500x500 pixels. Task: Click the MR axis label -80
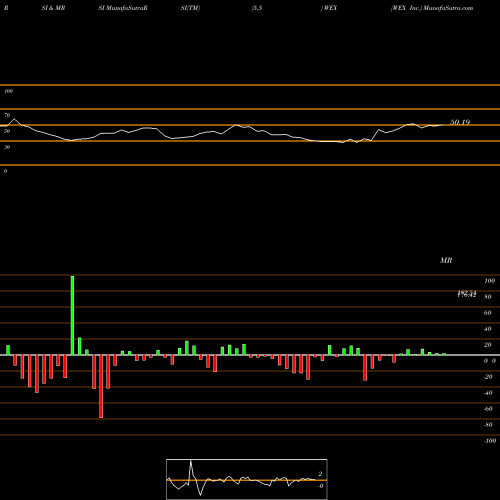(488, 425)
